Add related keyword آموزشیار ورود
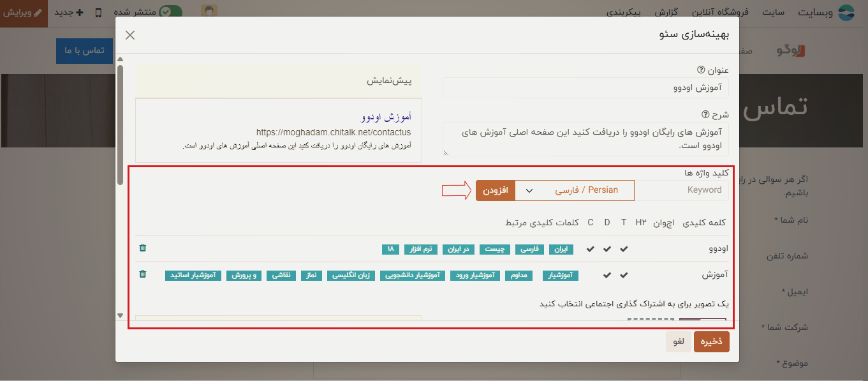Image resolution: width=868 pixels, height=381 pixels. pos(475,275)
